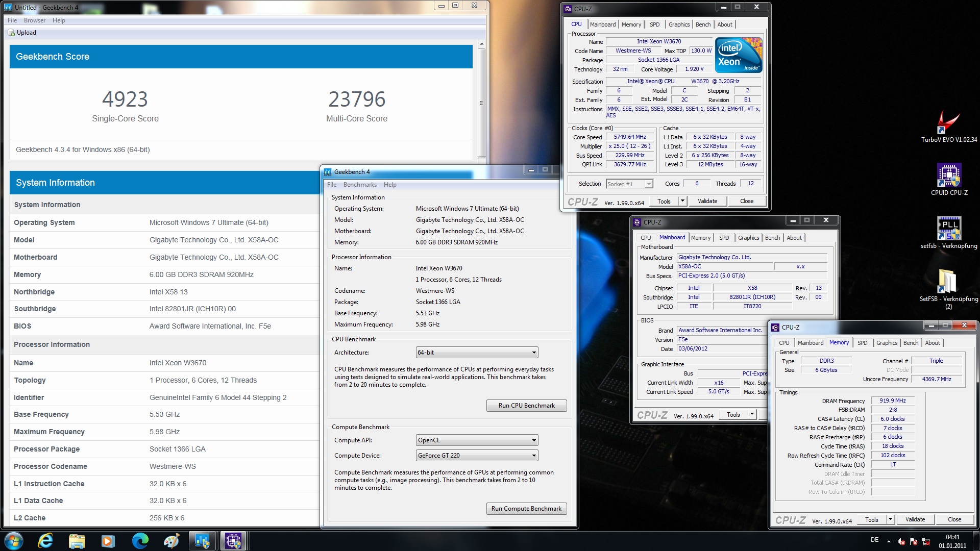
Task: Open Windows Explorer from the taskbar
Action: 77,541
